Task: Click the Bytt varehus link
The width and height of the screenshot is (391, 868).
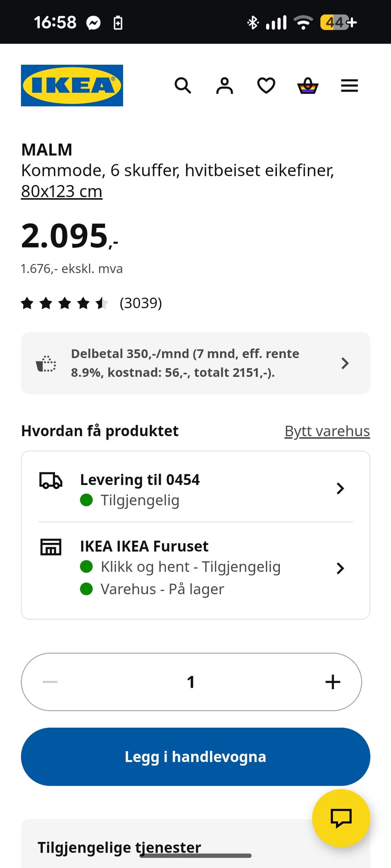Action: (x=327, y=431)
